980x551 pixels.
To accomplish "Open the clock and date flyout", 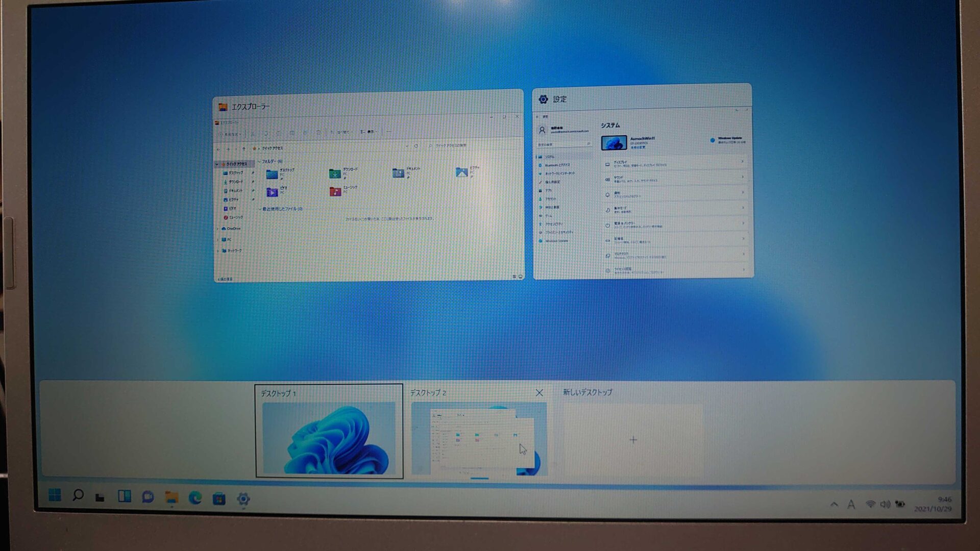I will 933,504.
